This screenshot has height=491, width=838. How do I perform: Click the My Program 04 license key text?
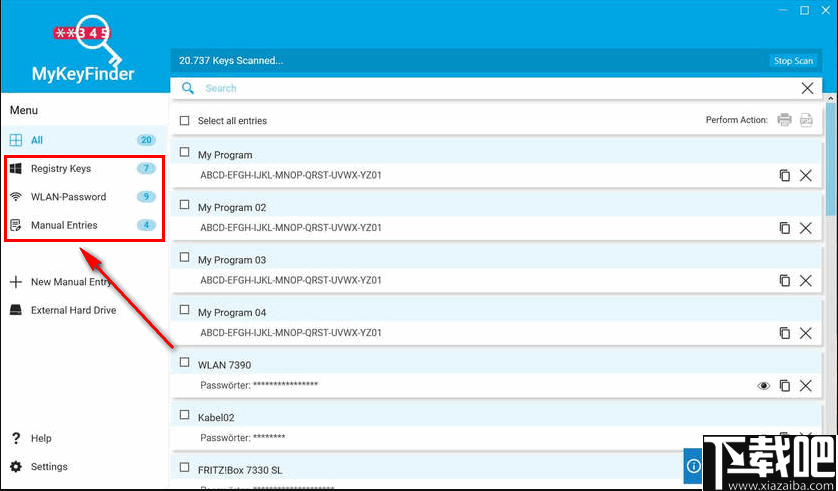[x=291, y=332]
